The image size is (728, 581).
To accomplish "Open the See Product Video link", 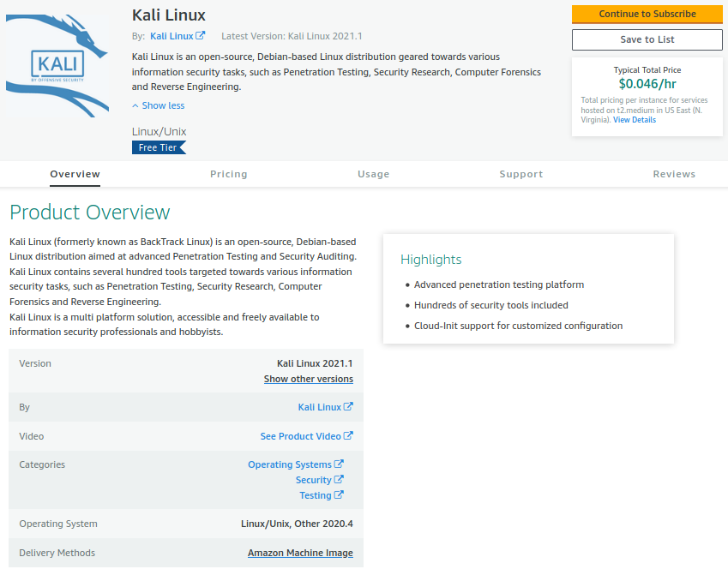I will (300, 436).
